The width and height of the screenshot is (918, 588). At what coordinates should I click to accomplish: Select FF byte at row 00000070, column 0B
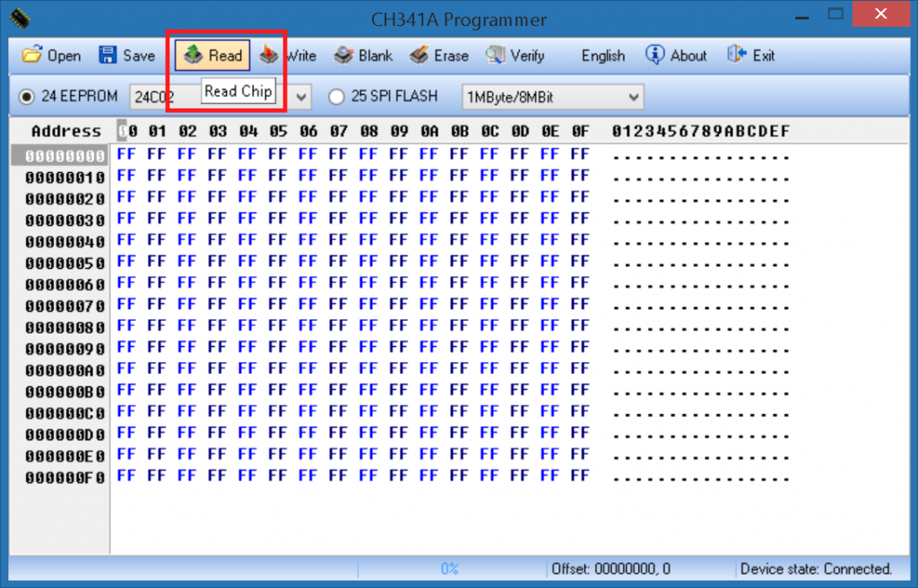coord(459,305)
